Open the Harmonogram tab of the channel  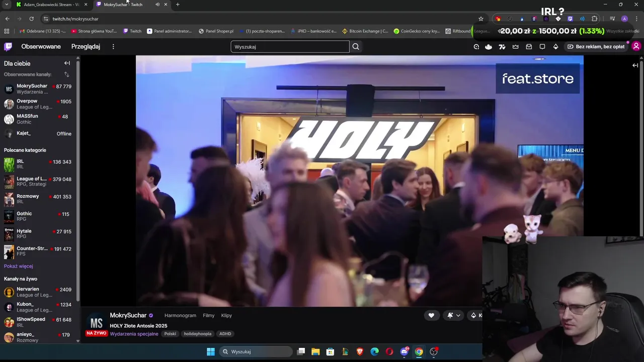coord(180,316)
